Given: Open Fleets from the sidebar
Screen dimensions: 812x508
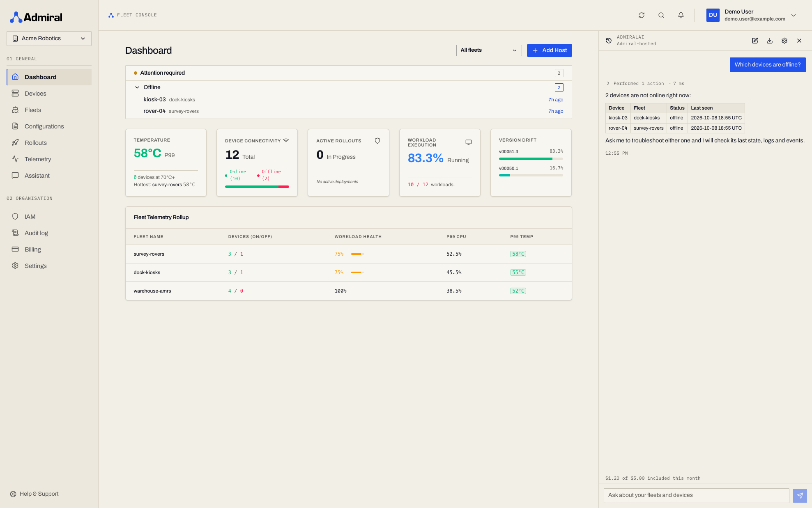Looking at the screenshot, I should 49,110.
